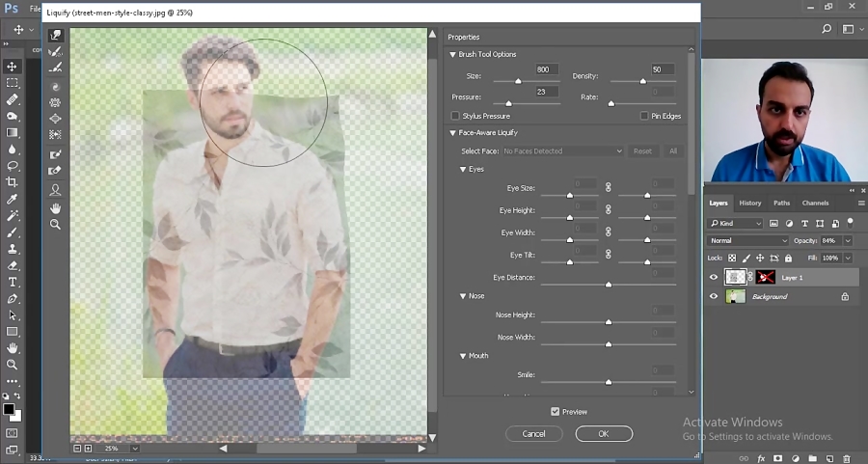Open the Liquify 25% zoom dropdown
This screenshot has width=868, height=464.
tap(135, 448)
